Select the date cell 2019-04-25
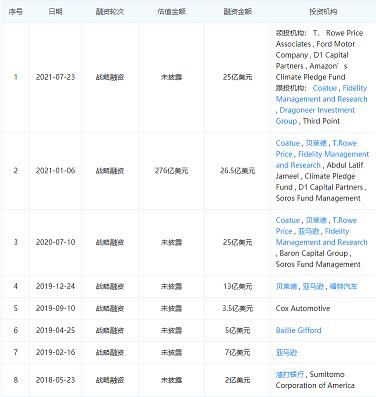Image resolution: width=376 pixels, height=397 pixels. [x=55, y=330]
